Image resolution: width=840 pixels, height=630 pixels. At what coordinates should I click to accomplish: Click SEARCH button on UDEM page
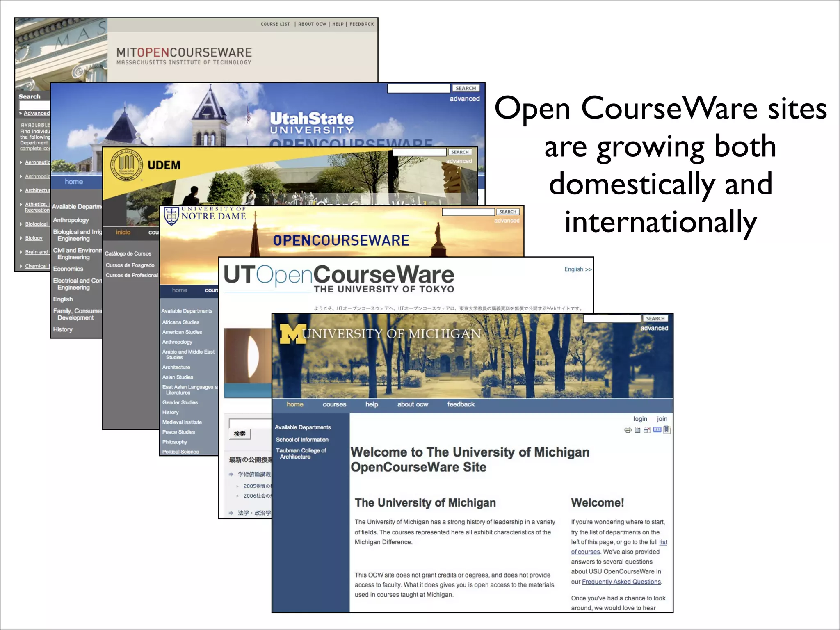click(460, 152)
